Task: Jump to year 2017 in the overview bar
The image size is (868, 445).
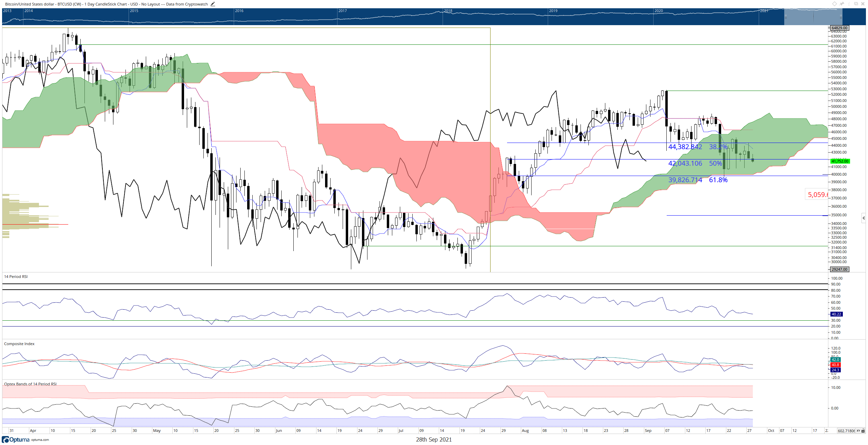Action: (343, 11)
